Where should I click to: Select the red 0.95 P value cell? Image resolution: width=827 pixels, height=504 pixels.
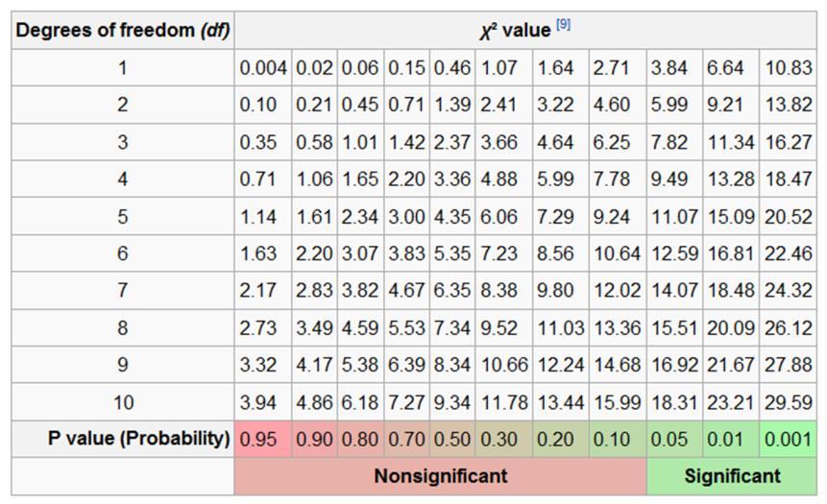263,439
